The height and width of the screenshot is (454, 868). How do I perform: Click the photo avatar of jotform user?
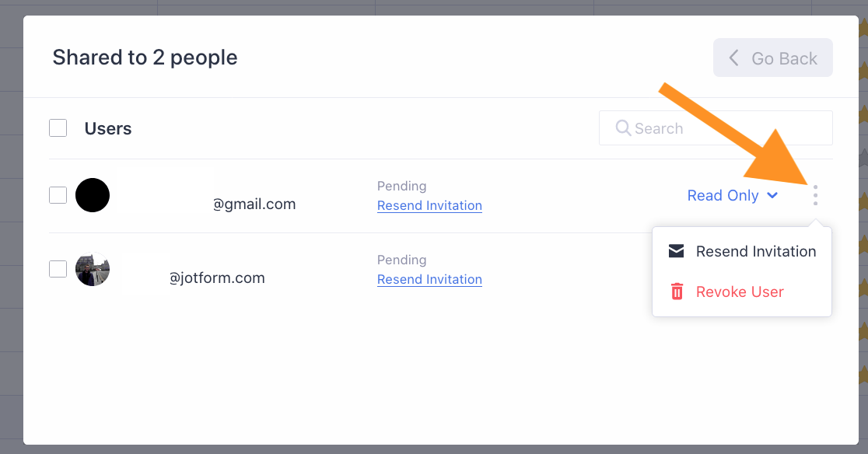(x=93, y=269)
